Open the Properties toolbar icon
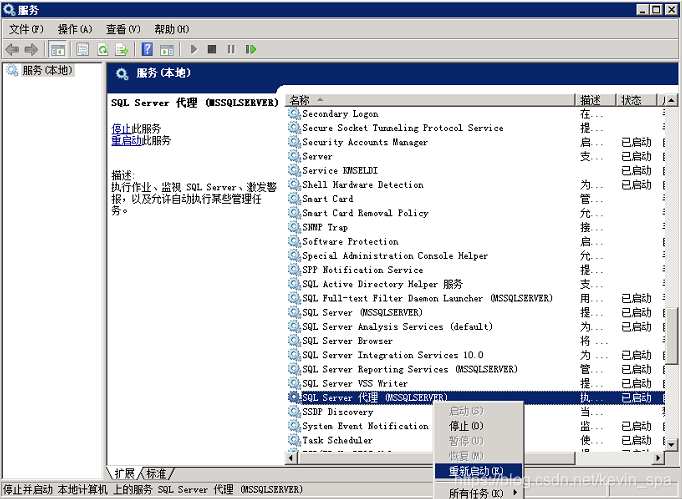The image size is (682, 499). [x=83, y=50]
